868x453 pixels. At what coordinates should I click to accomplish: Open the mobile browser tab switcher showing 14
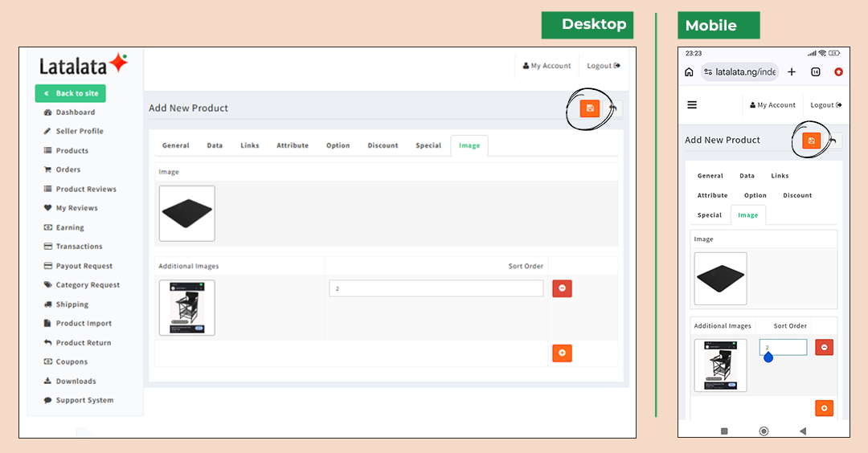(816, 72)
